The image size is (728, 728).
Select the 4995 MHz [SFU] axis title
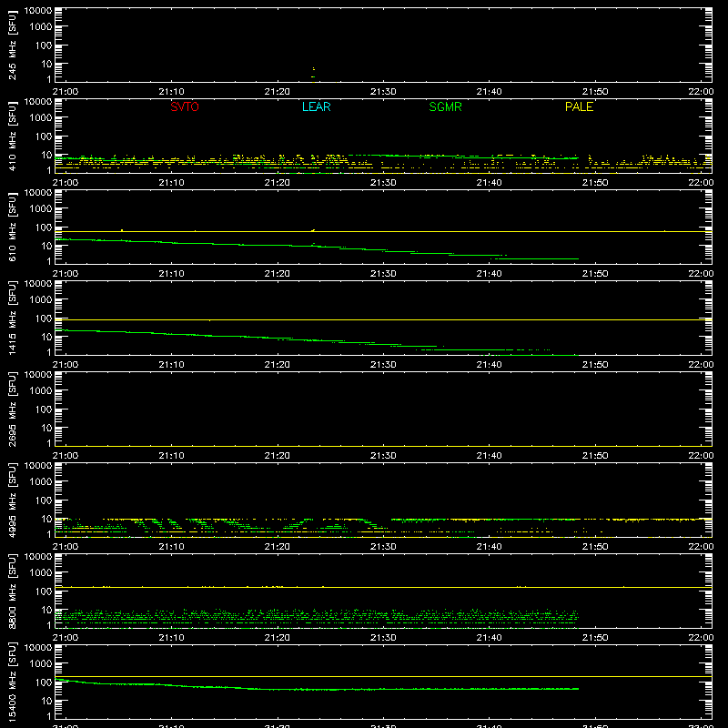click(12, 500)
